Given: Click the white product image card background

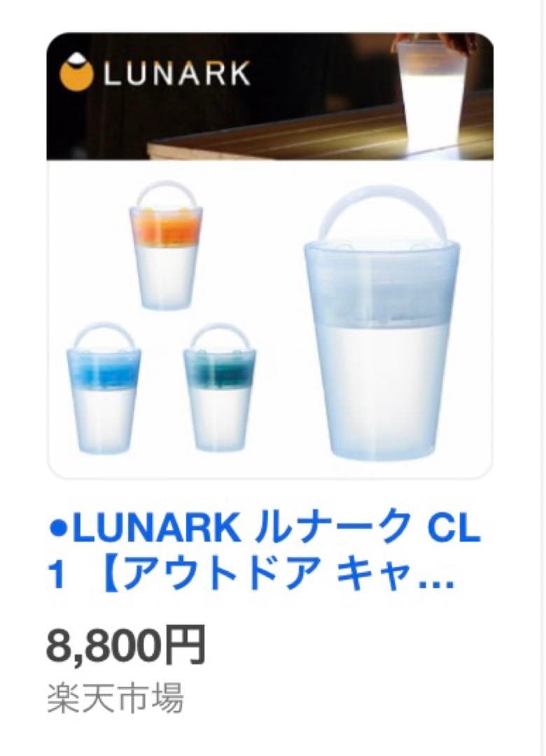Looking at the screenshot, I should [270, 318].
